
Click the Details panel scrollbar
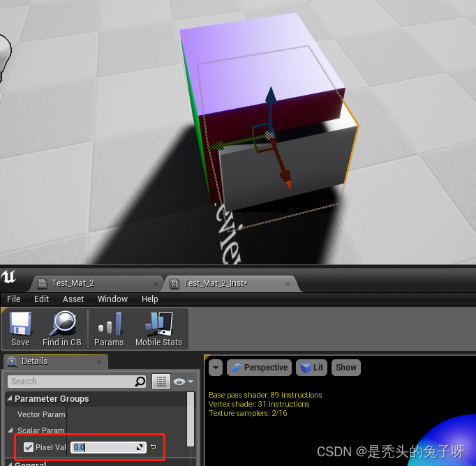point(191,419)
